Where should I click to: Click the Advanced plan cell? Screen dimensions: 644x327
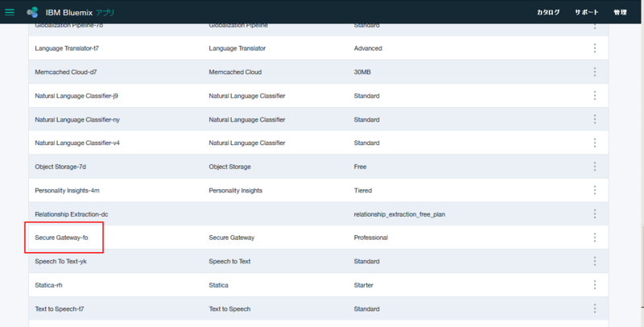(x=368, y=48)
